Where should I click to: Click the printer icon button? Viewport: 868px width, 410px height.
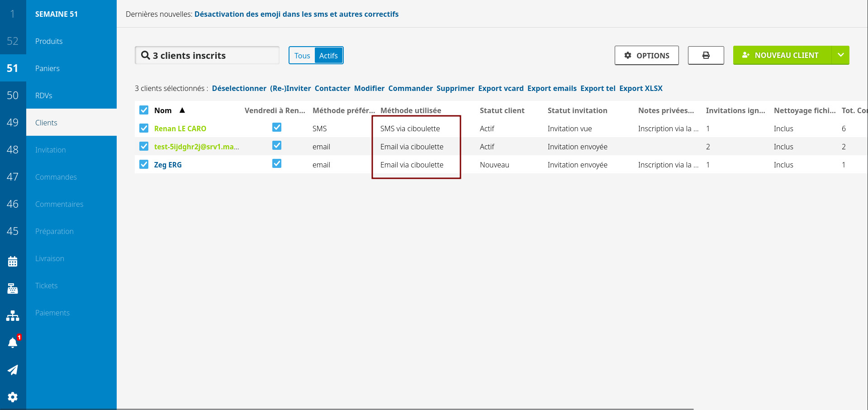[x=706, y=55]
